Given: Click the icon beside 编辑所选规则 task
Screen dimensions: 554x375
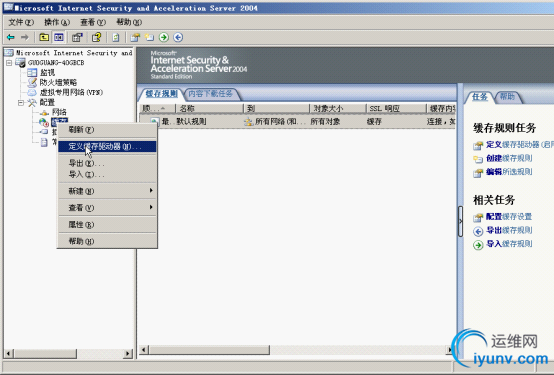Looking at the screenshot, I should [478, 172].
